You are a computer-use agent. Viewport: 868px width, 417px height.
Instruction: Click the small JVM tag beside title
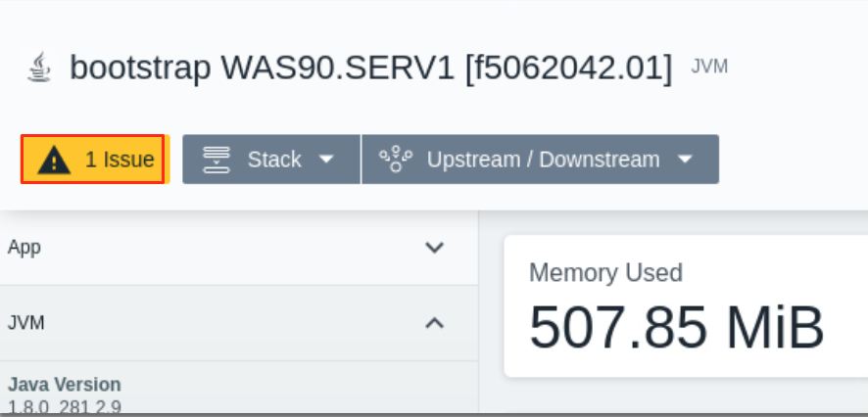click(709, 67)
